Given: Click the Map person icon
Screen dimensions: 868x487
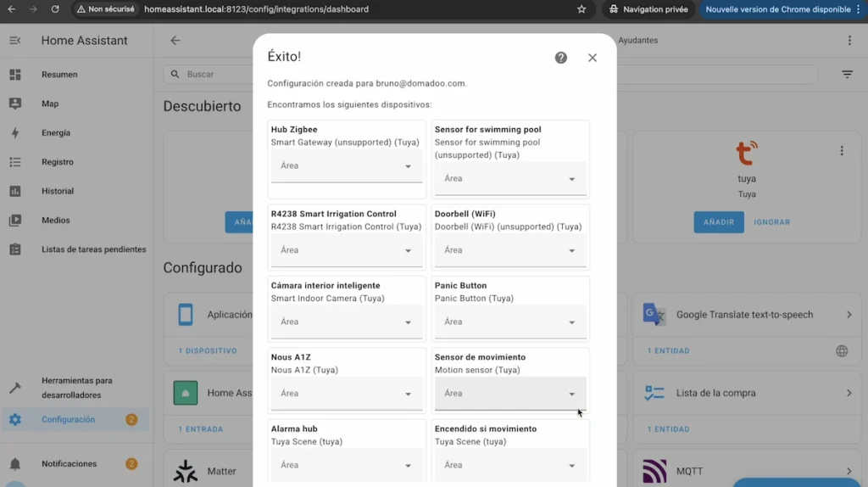Looking at the screenshot, I should (x=15, y=104).
